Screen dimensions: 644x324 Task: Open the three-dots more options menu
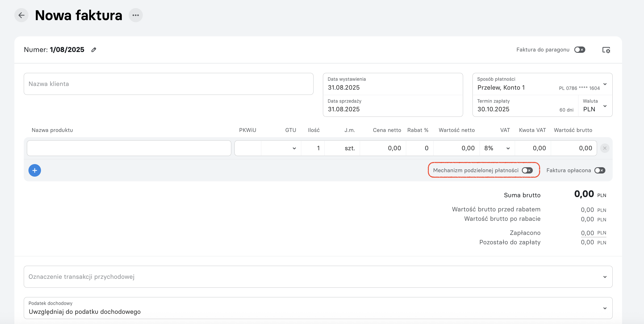click(136, 15)
